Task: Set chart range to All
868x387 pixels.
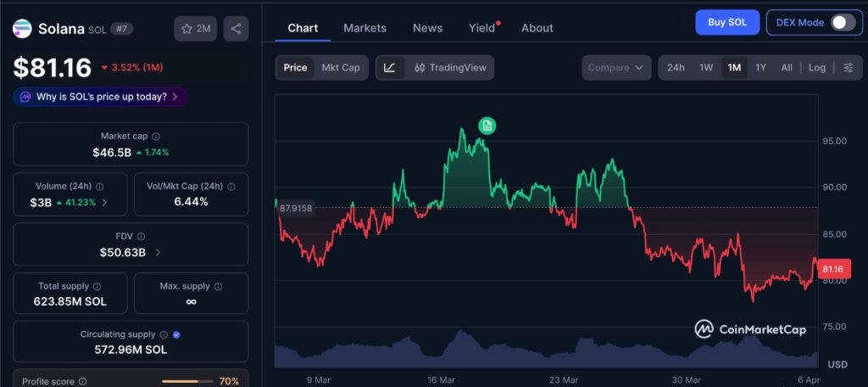Action: [x=787, y=68]
